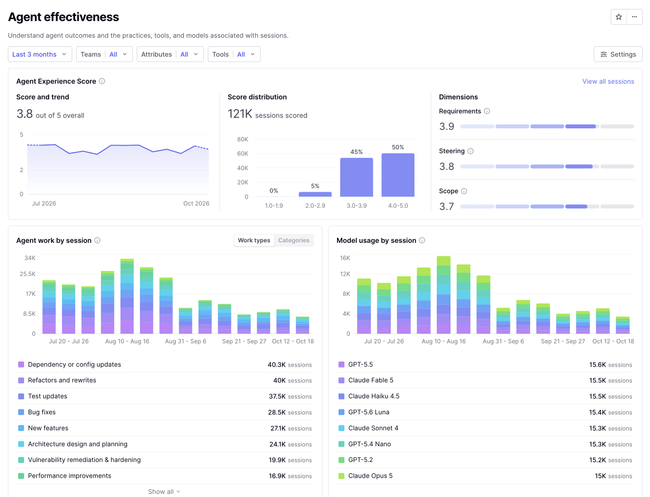Viewport: 650px width, 497px height.
Task: Click the sliders icon in Settings button
Action: (x=604, y=54)
